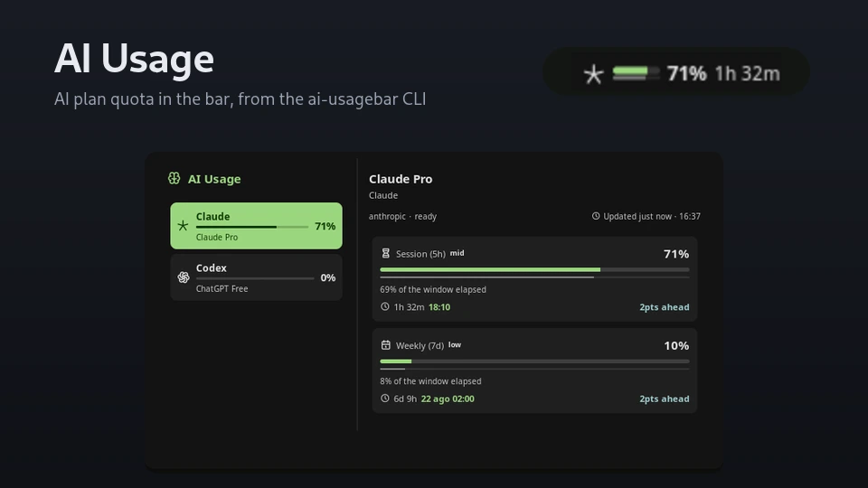Select the Claude provider card
Image resolution: width=868 pixels, height=488 pixels.
(x=256, y=226)
